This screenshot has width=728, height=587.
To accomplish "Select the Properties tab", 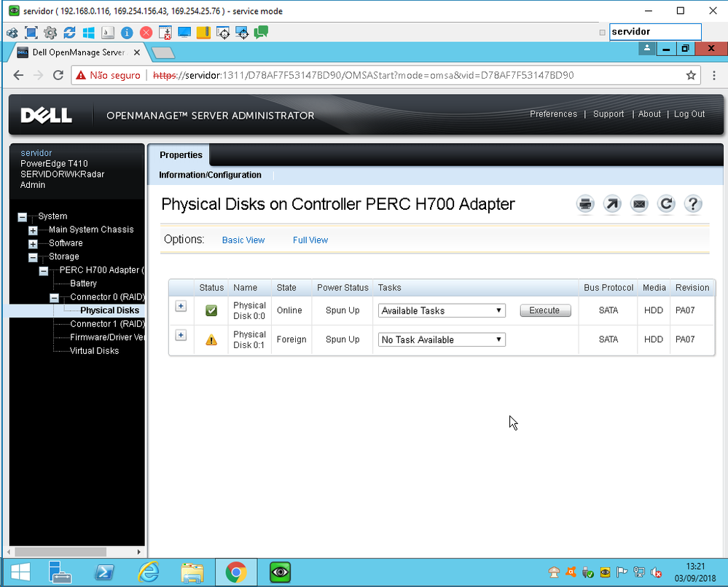I will click(181, 155).
